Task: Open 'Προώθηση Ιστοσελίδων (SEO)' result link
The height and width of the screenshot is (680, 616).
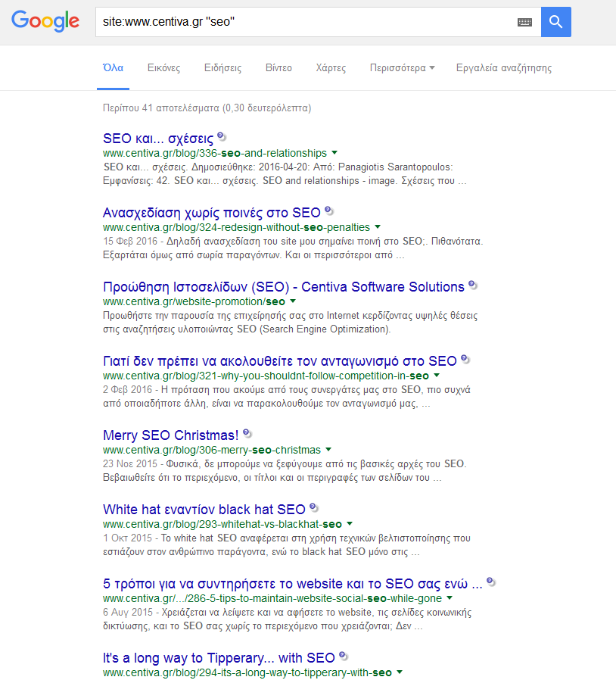Action: tap(284, 287)
